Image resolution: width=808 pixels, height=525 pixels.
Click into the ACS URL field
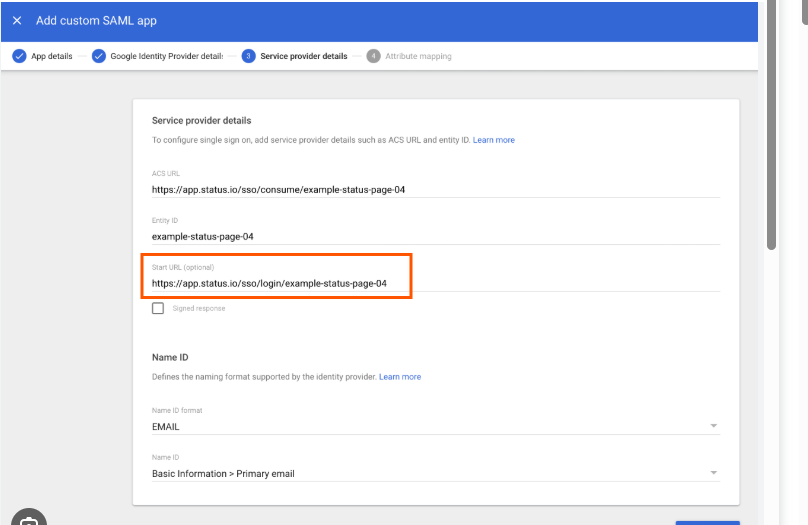click(435, 189)
